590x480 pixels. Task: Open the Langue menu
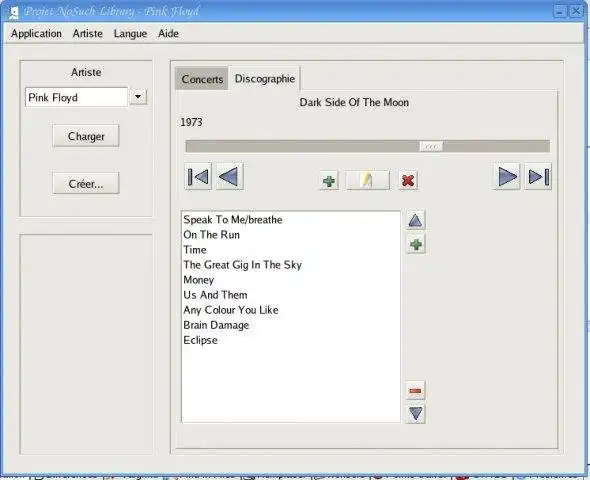(130, 33)
